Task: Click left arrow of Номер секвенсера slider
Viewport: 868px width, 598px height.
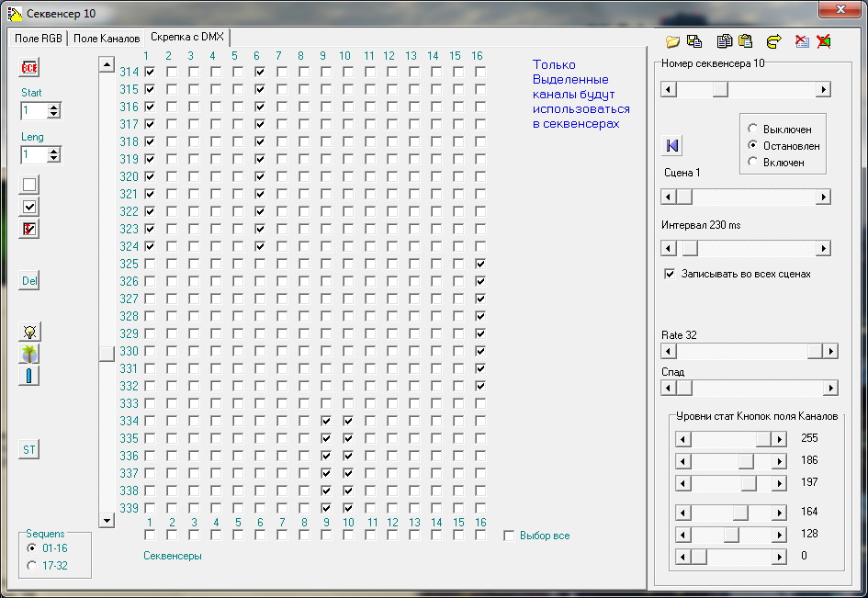Action: tap(669, 89)
